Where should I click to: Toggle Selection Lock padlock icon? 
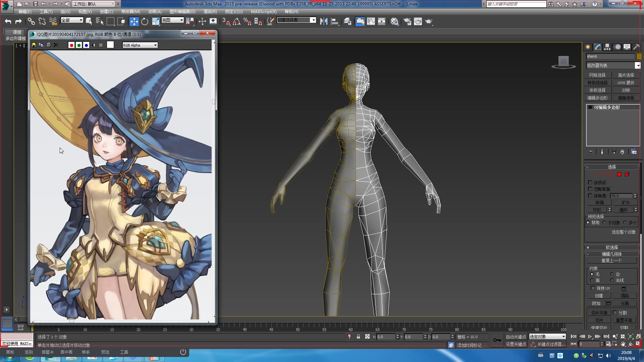pyautogui.click(x=358, y=337)
